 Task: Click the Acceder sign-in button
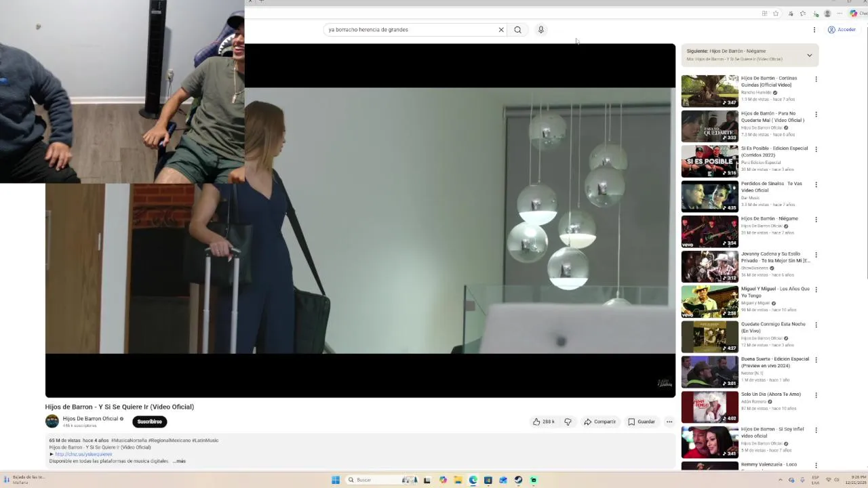pos(842,30)
